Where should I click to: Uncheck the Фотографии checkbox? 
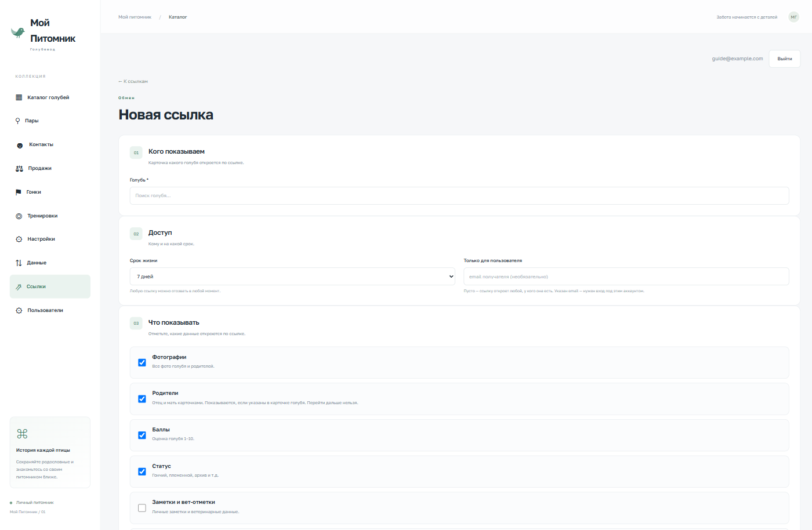tap(142, 362)
